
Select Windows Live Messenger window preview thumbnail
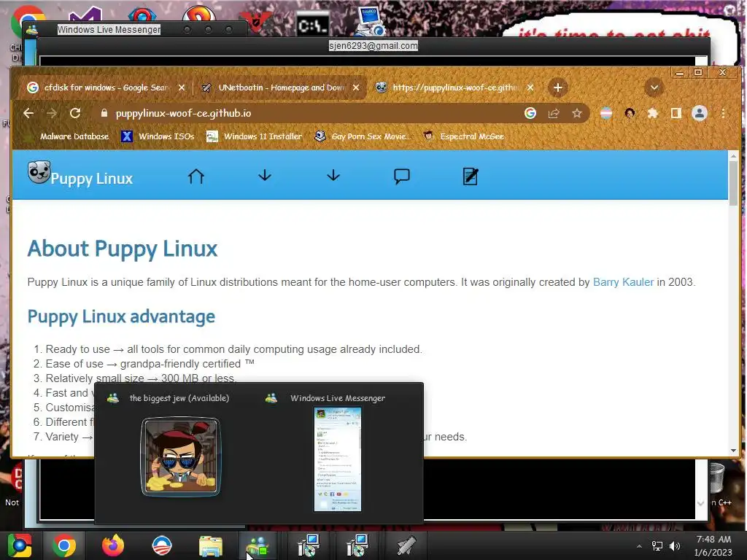coord(338,459)
